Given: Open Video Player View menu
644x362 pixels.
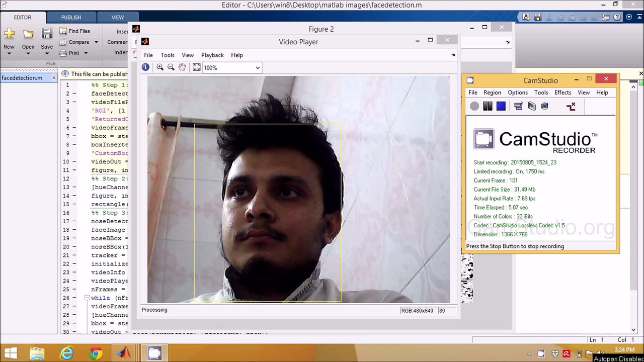Looking at the screenshot, I should (x=188, y=55).
